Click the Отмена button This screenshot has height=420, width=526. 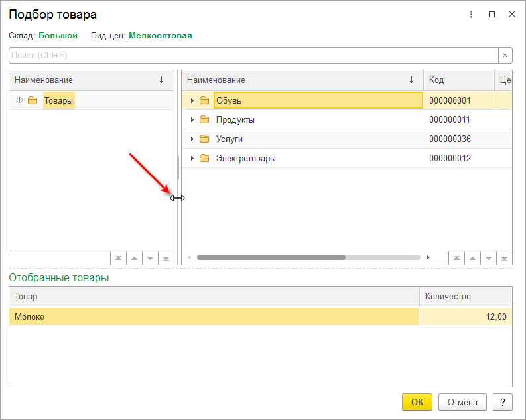462,402
